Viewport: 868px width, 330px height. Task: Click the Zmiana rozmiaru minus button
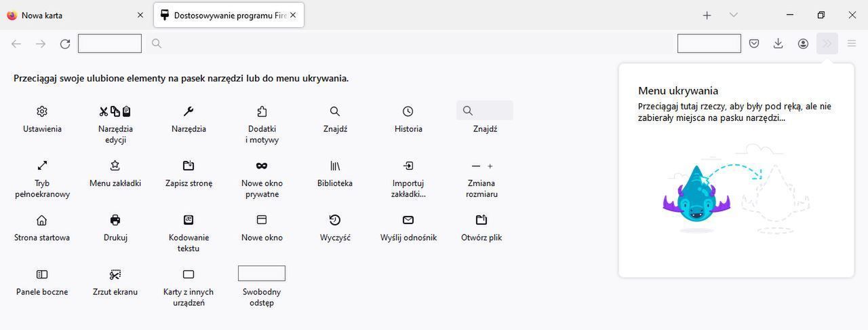coord(475,166)
